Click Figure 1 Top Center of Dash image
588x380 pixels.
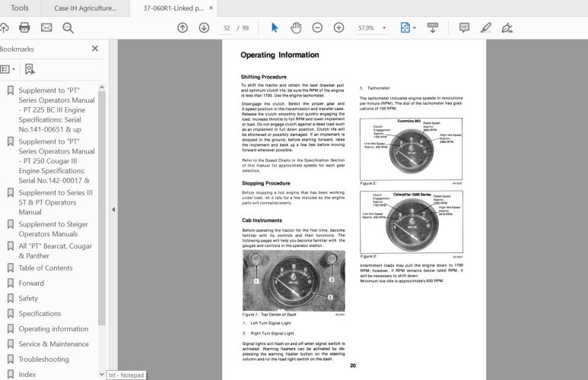294,280
